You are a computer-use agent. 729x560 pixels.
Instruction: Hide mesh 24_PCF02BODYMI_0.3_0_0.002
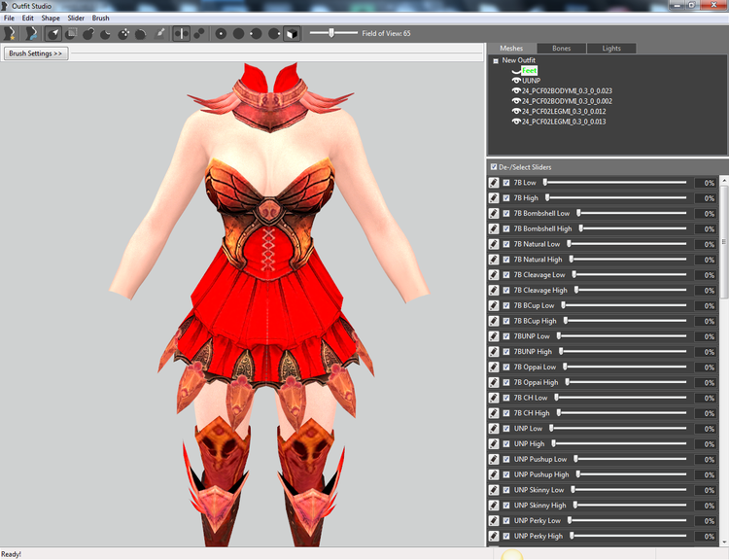click(x=515, y=101)
